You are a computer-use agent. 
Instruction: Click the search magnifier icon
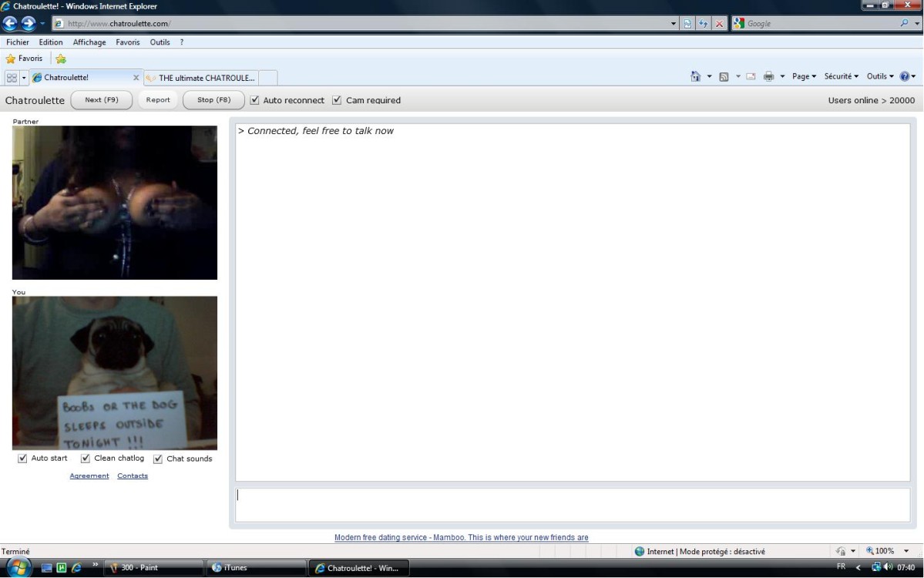point(904,23)
